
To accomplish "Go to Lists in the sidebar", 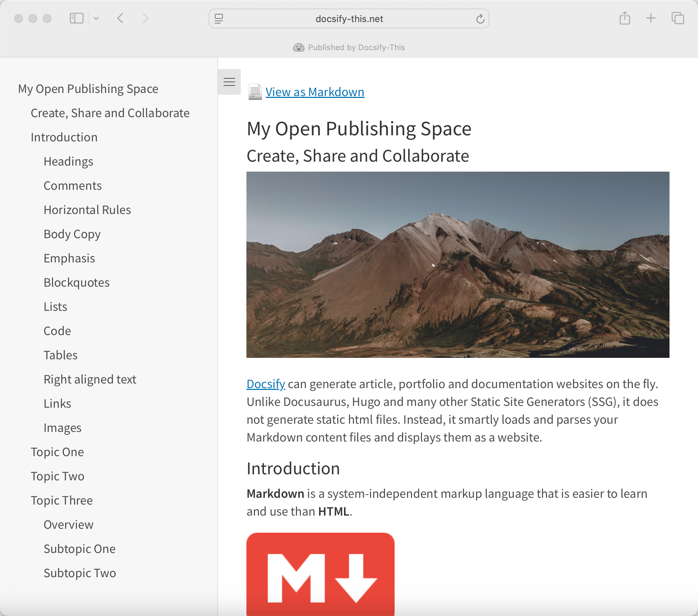I will [x=56, y=307].
